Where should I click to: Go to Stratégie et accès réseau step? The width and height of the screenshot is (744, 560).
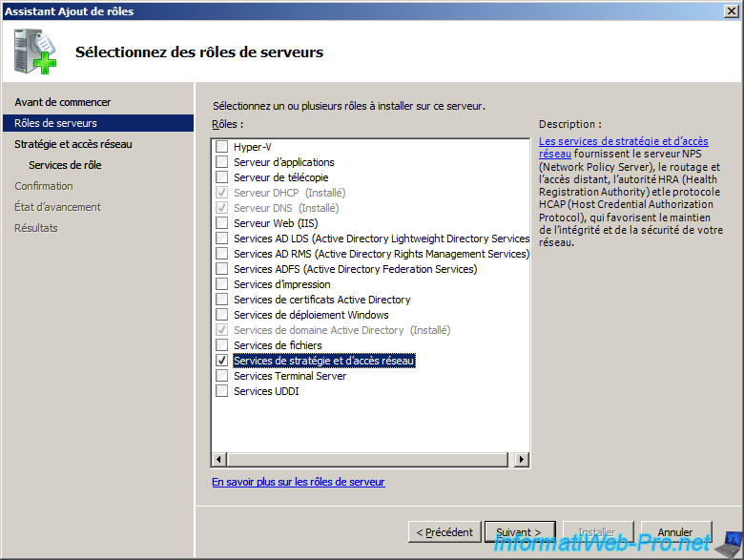point(73,144)
